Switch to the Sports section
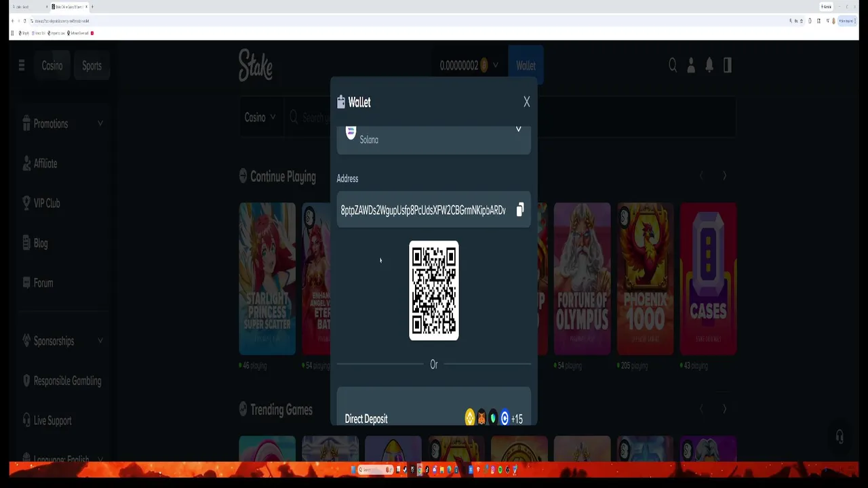Image resolution: width=868 pixels, height=488 pixels. 92,66
